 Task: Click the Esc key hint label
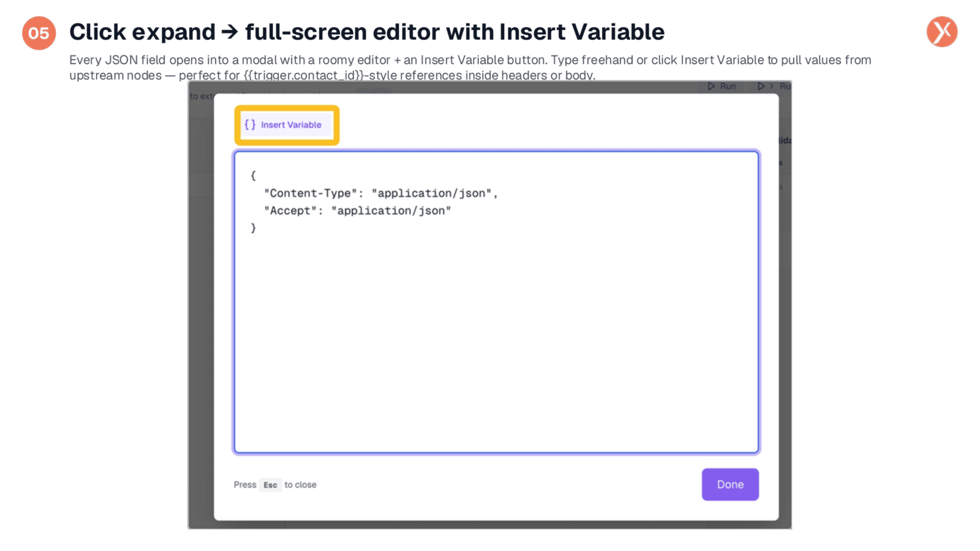tap(270, 485)
